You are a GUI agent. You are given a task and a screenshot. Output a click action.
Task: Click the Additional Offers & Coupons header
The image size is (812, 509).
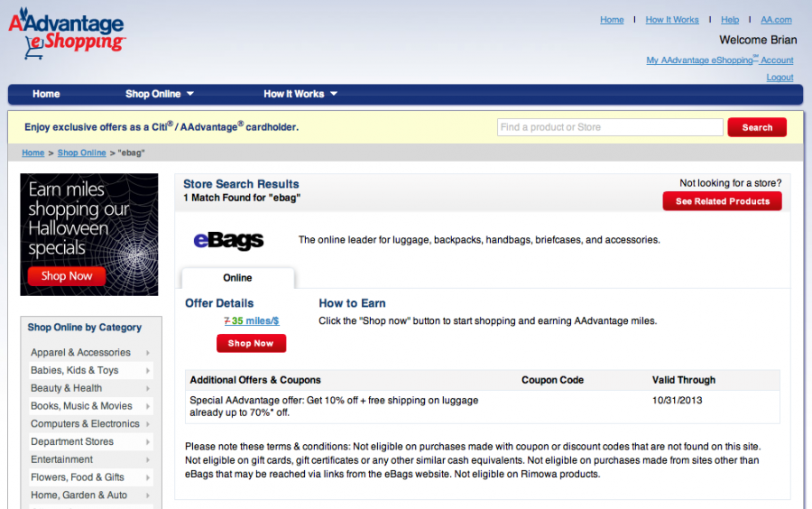(x=254, y=380)
